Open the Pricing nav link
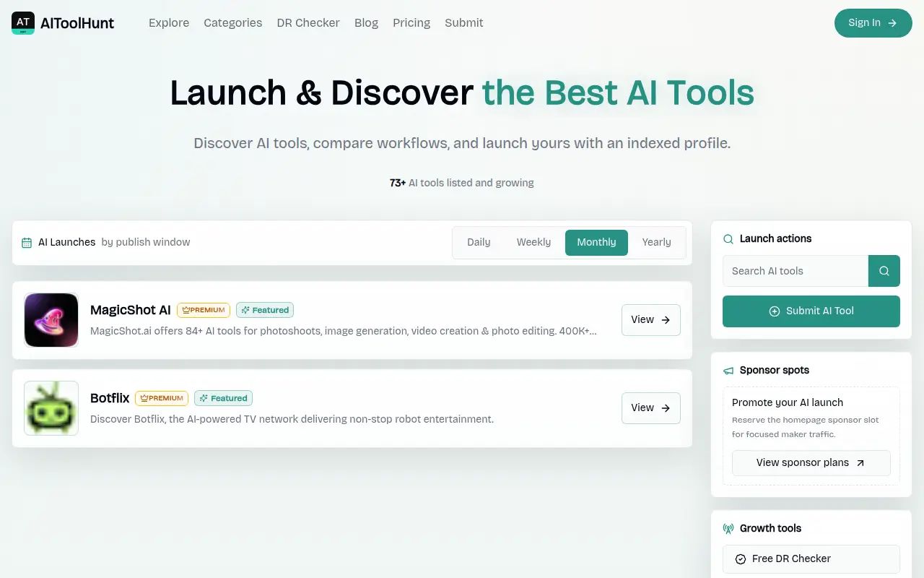This screenshot has width=924, height=578. click(x=411, y=23)
